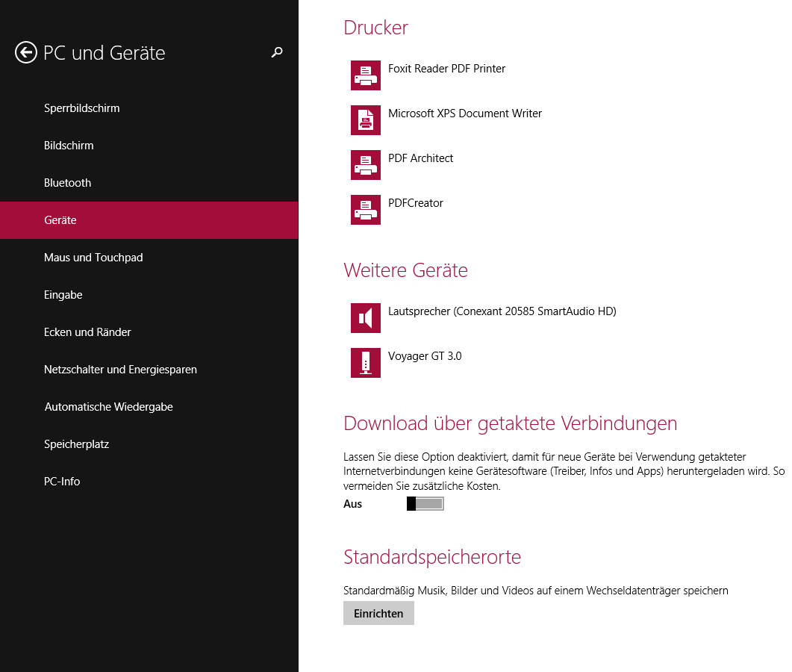Click the back arrow icon
This screenshot has height=672, width=792.
point(26,52)
